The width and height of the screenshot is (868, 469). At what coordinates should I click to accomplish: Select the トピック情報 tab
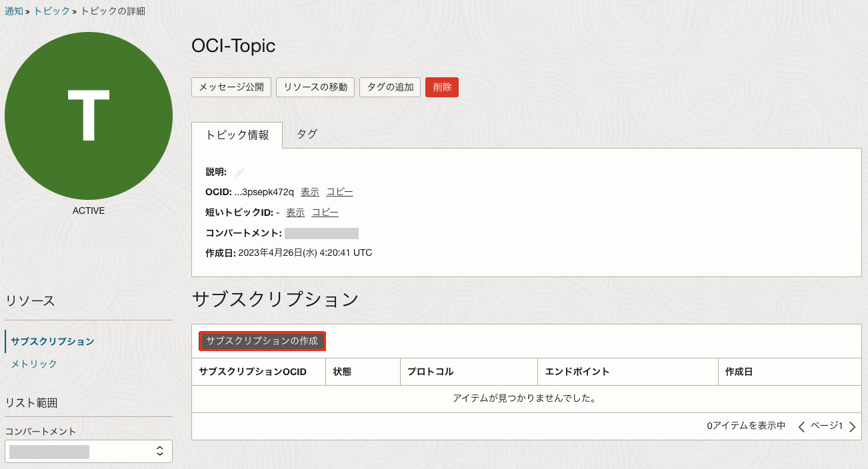pyautogui.click(x=237, y=135)
